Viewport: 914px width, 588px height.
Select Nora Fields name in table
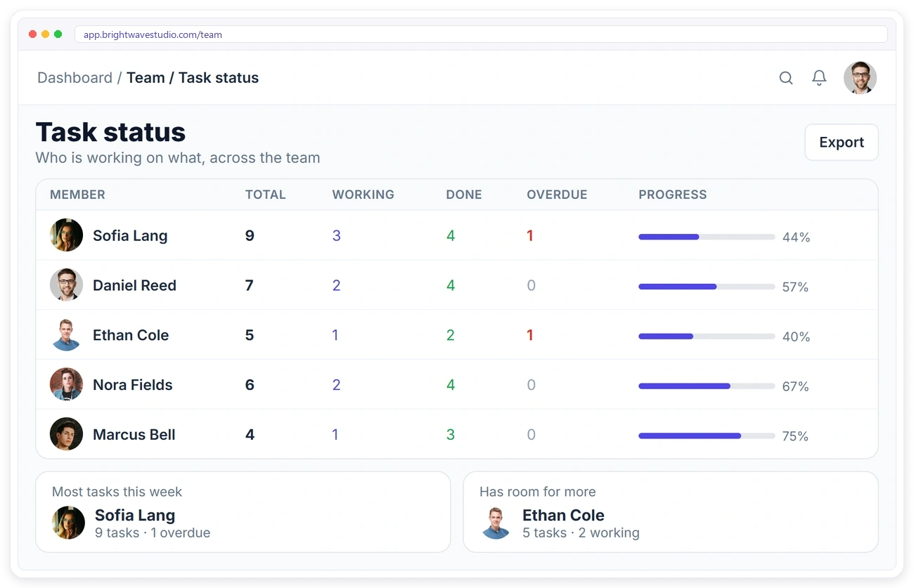tap(133, 385)
